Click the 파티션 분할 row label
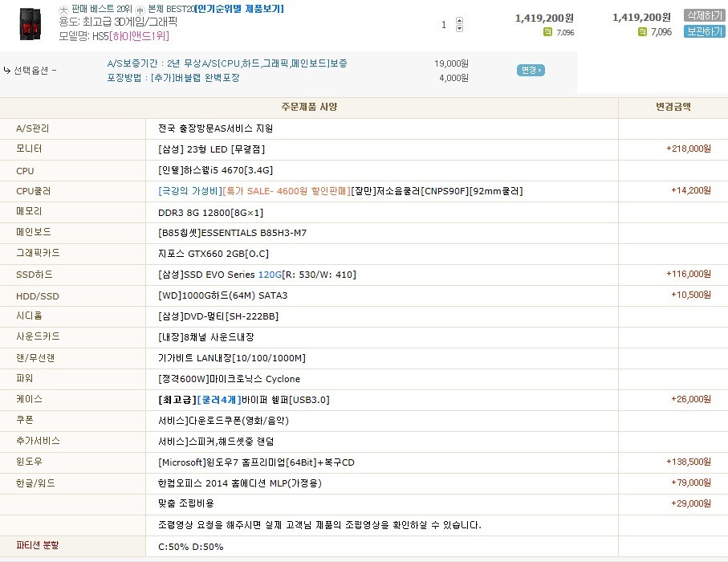This screenshot has width=728, height=562. click(x=38, y=545)
